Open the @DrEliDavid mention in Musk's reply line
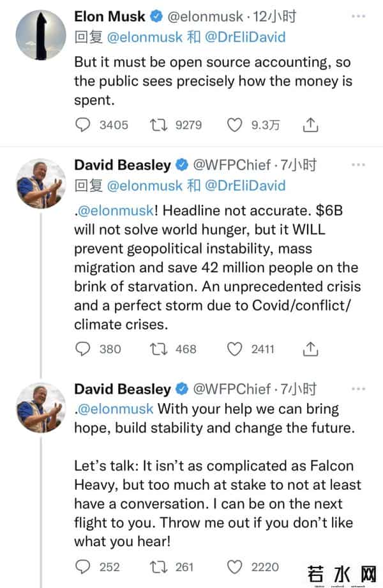The width and height of the screenshot is (383, 588). 245,37
